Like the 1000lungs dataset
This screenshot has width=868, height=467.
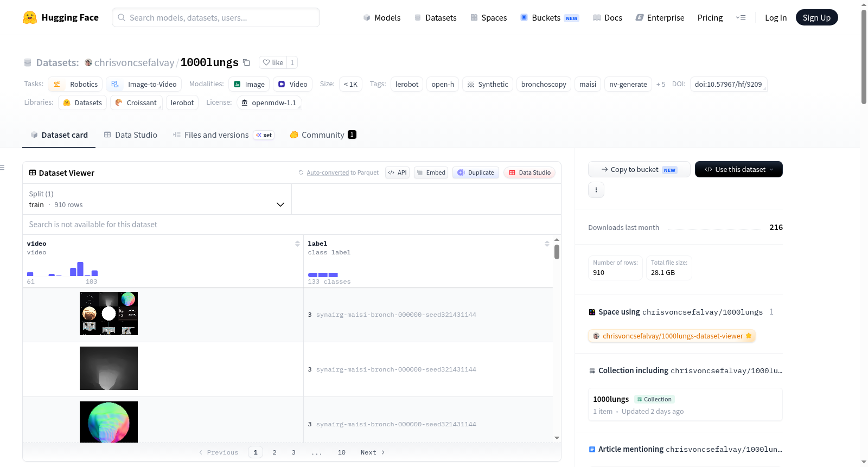(x=273, y=62)
